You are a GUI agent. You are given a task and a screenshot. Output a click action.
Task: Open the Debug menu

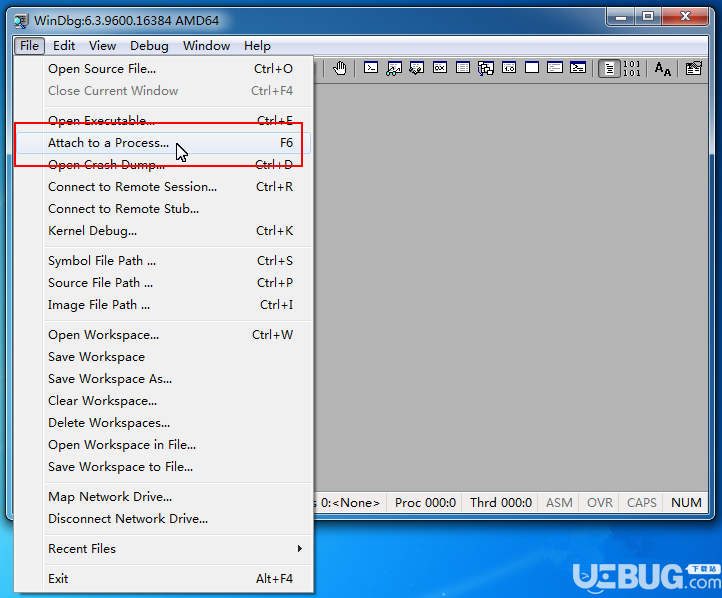point(149,46)
